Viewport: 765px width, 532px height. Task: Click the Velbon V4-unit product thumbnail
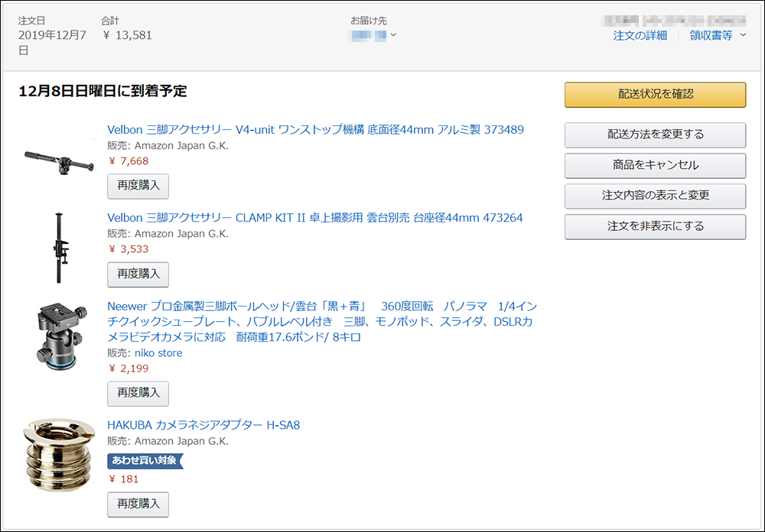coord(60,162)
